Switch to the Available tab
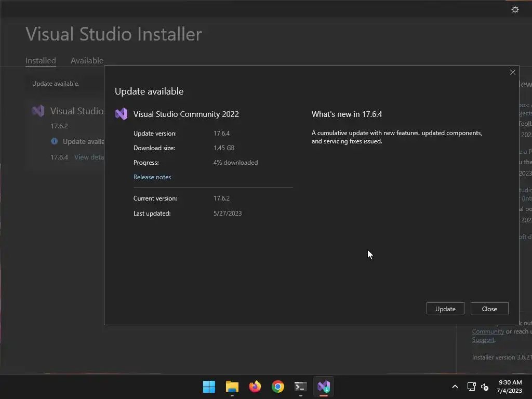Viewport: 532px width, 399px height. [87, 61]
